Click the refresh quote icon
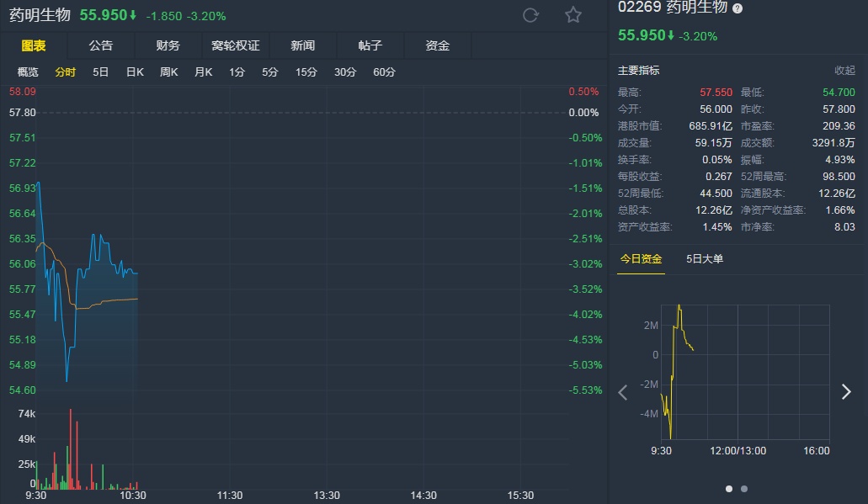Viewport: 868px width, 504px height. coord(530,15)
